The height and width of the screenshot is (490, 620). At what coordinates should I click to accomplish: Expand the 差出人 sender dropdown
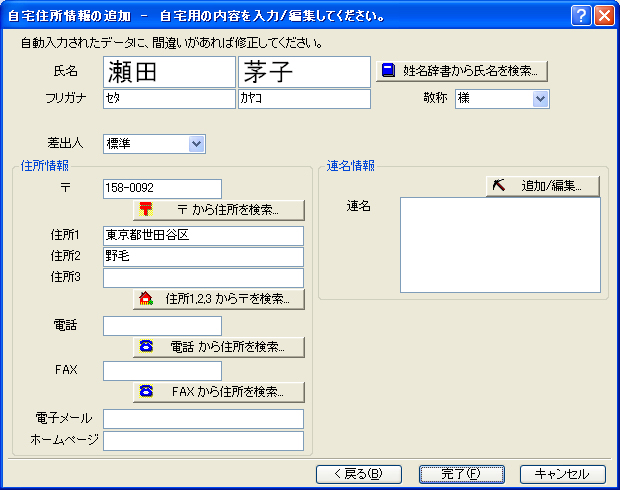pyautogui.click(x=196, y=144)
